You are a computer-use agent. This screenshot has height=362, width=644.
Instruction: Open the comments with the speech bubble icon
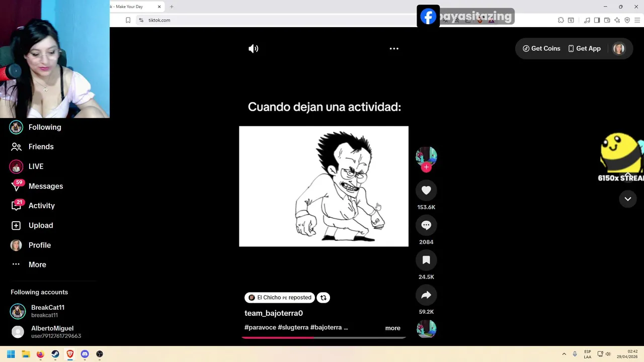tap(426, 225)
